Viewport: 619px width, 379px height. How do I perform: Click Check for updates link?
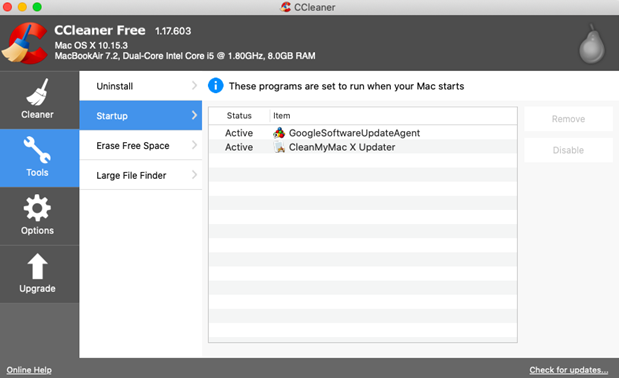click(568, 370)
